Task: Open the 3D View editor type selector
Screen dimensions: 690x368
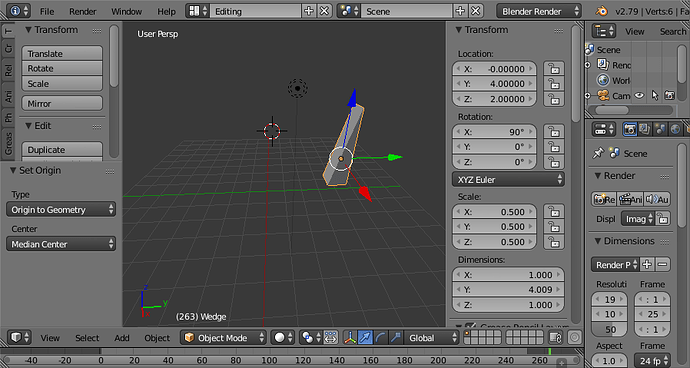Action: [x=19, y=338]
